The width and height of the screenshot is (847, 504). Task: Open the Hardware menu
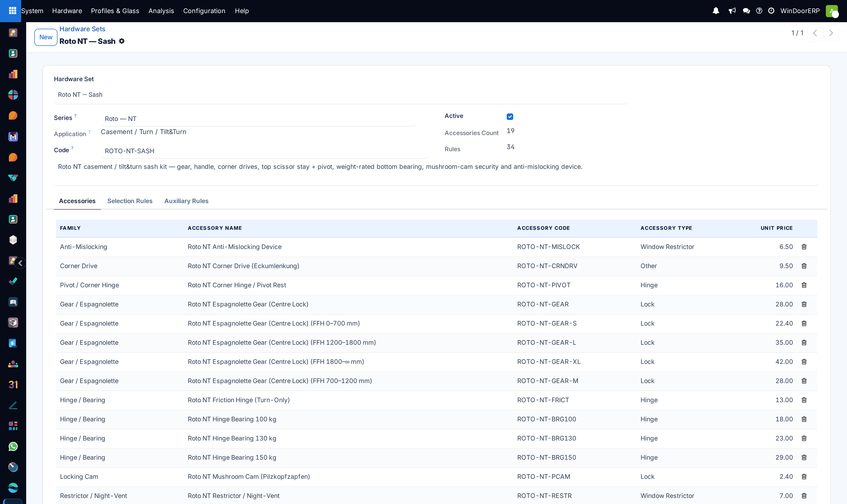pyautogui.click(x=67, y=11)
